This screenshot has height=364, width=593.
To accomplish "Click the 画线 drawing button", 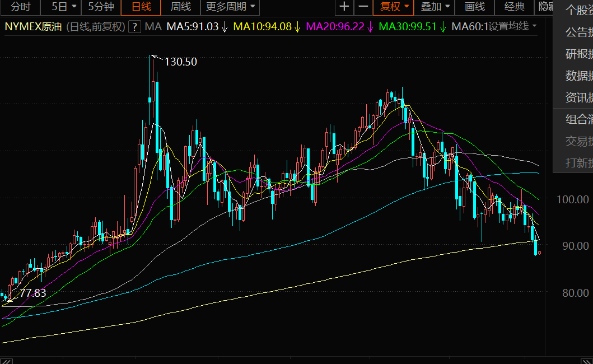I will click(x=474, y=7).
